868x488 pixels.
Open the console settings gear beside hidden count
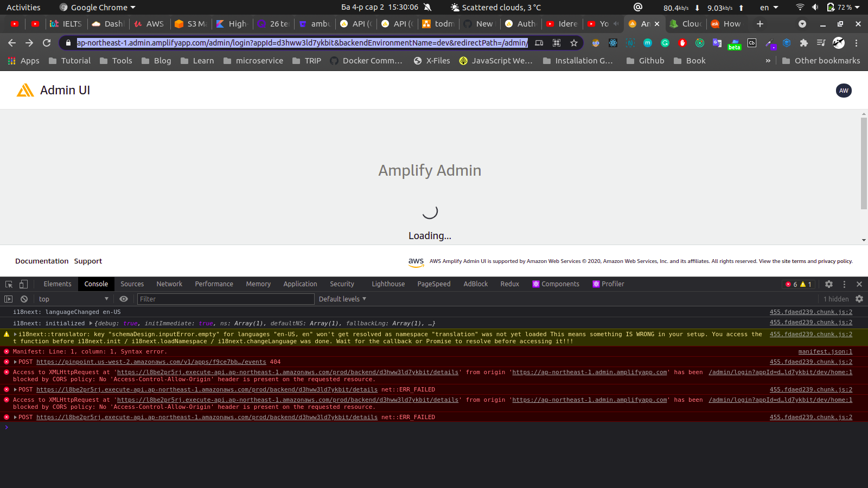click(x=859, y=299)
